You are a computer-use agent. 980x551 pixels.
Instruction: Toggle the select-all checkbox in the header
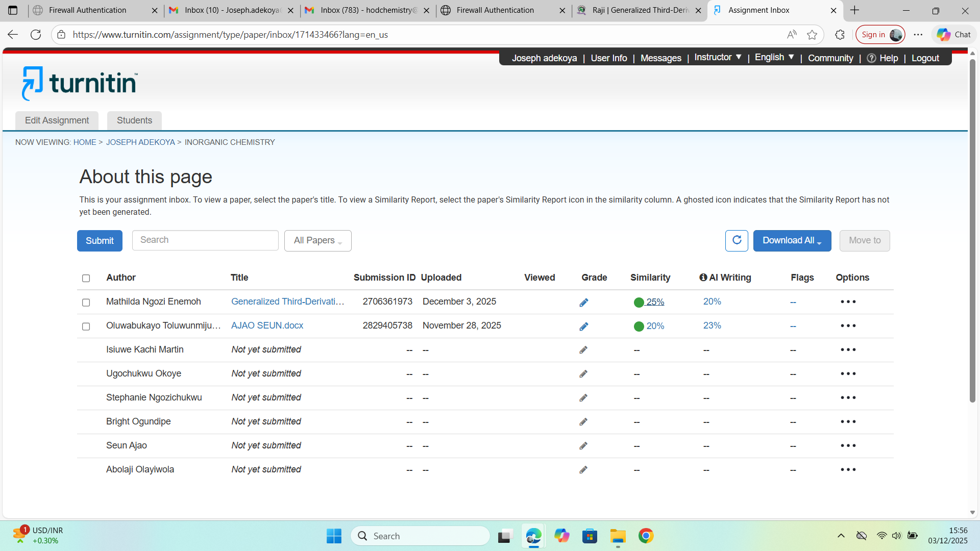tap(86, 278)
